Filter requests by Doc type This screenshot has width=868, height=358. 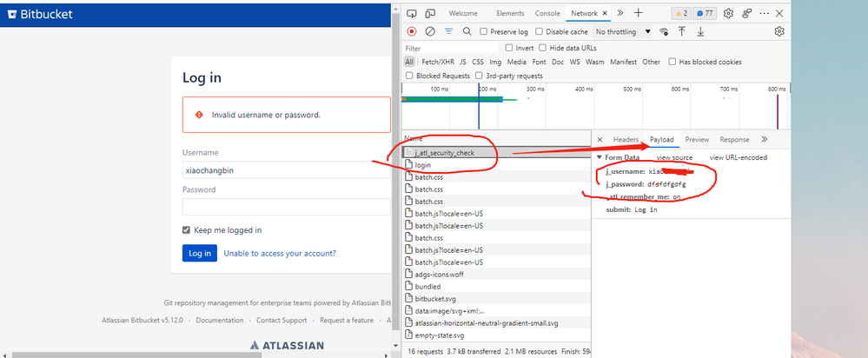[558, 62]
